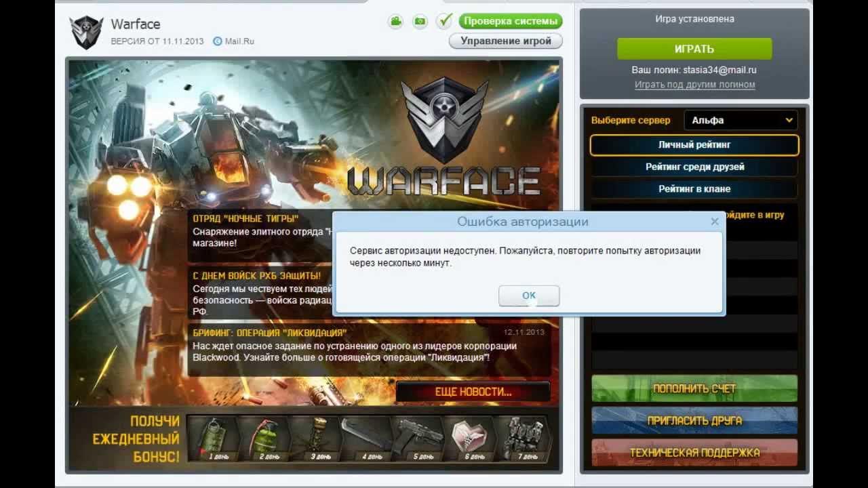Open ТЕХНИЧЕСКАЯ ПОДДЕРЖКА
Viewport: 868px width, 488px height.
[694, 452]
